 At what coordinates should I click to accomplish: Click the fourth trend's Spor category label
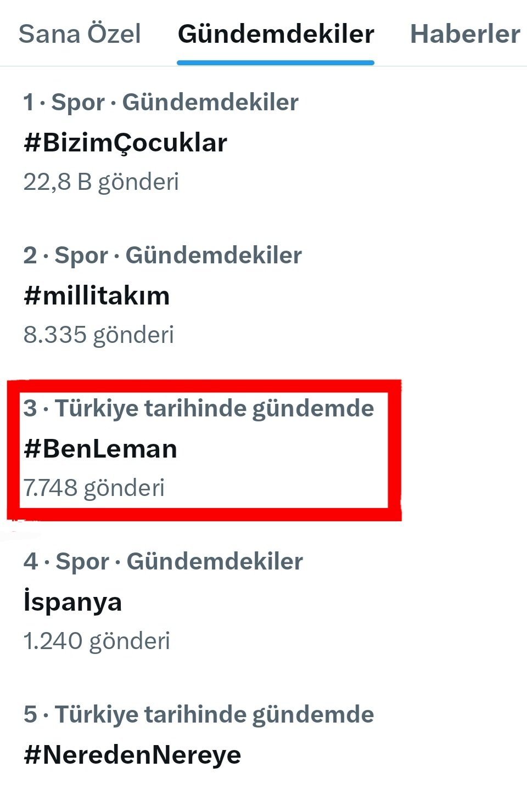coord(82,561)
